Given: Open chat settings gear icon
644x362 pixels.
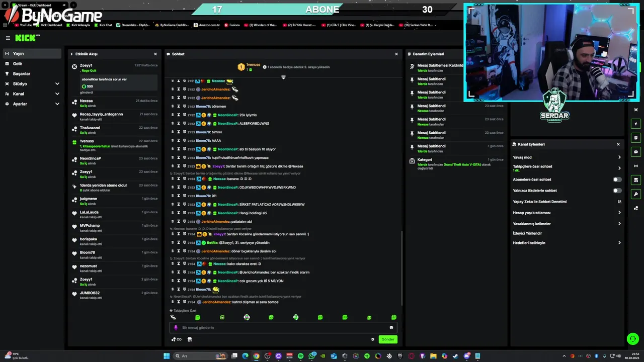Looking at the screenshot, I should pos(373,339).
